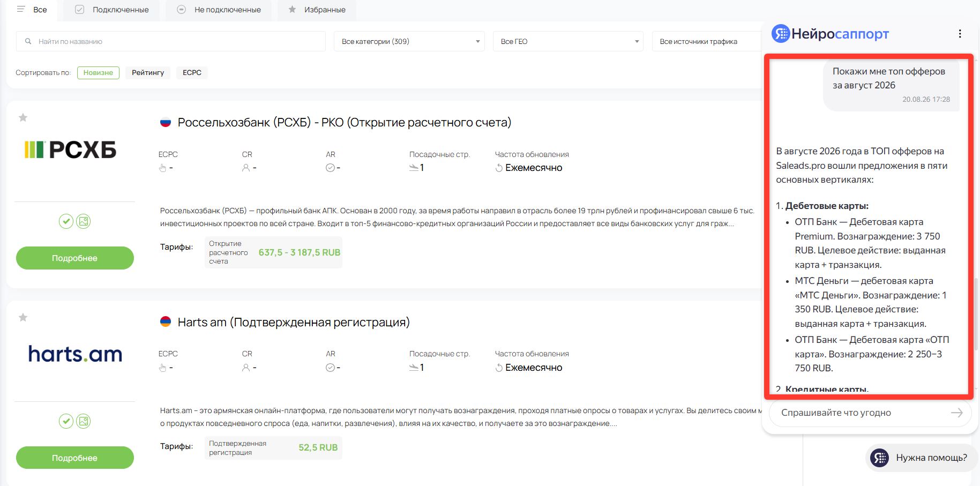Open the Подключенные tab
This screenshot has width=980, height=486.
pos(111,10)
